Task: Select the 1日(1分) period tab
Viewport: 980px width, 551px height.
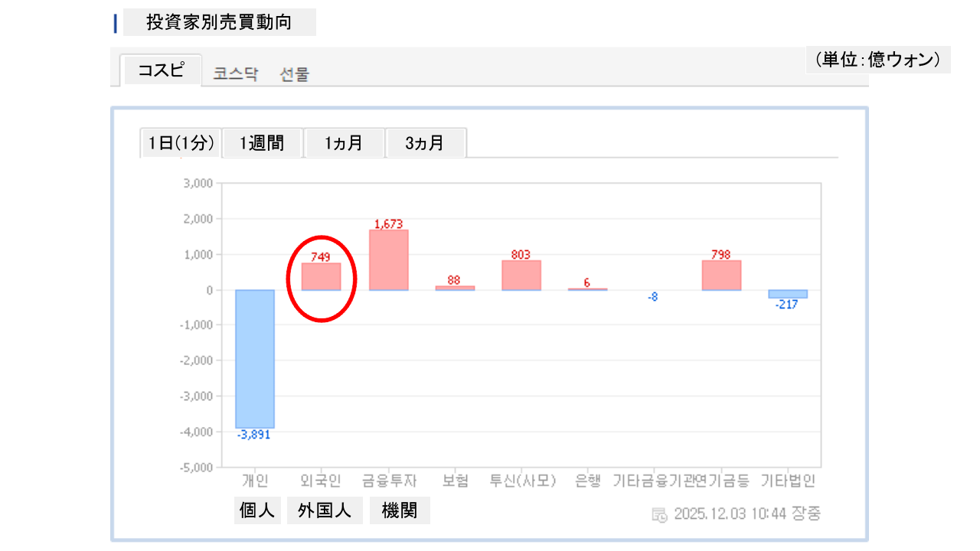Action: click(x=181, y=143)
